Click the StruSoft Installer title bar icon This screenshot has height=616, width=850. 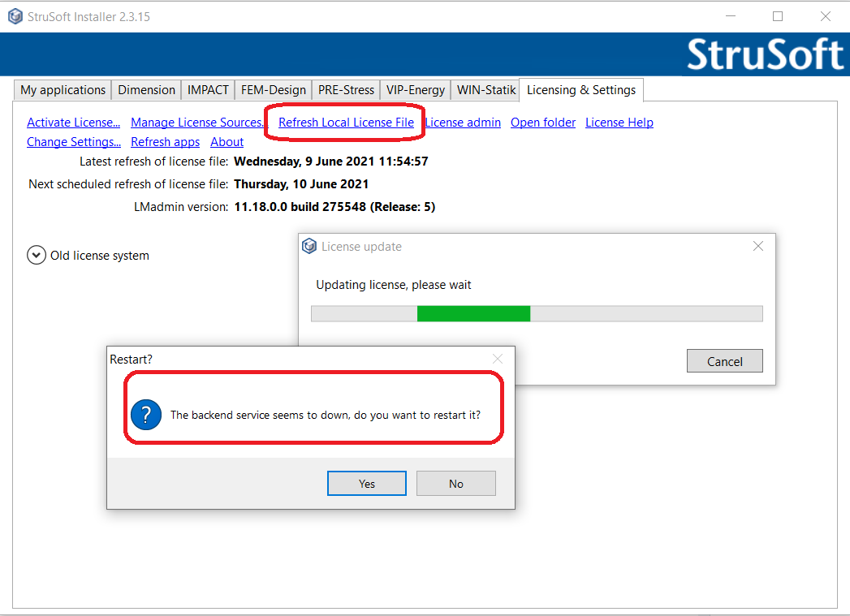coord(15,17)
